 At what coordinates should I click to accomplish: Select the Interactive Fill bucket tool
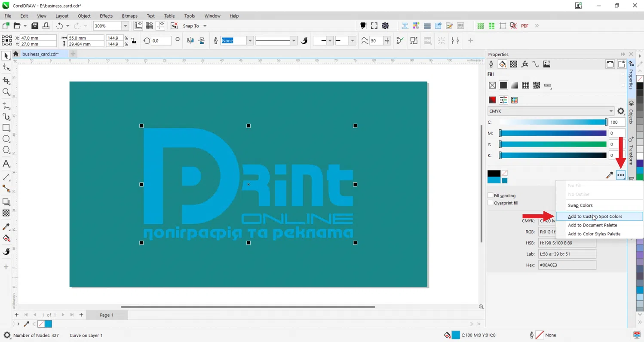(x=6, y=238)
